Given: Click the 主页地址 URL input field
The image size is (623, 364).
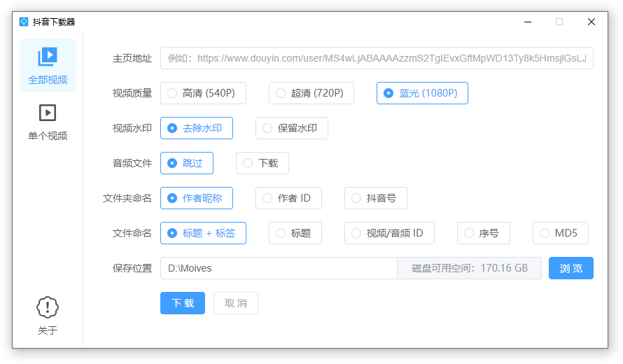Looking at the screenshot, I should pos(377,58).
